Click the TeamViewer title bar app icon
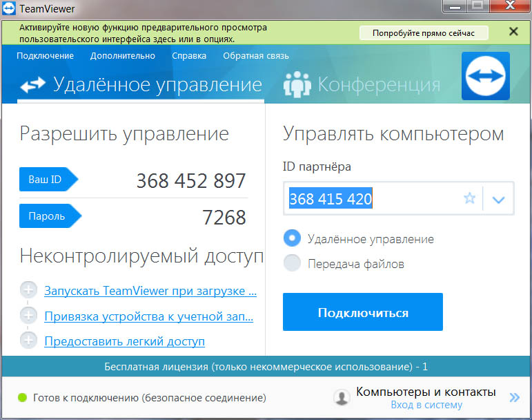Image resolution: width=532 pixels, height=420 pixels. click(x=8, y=8)
